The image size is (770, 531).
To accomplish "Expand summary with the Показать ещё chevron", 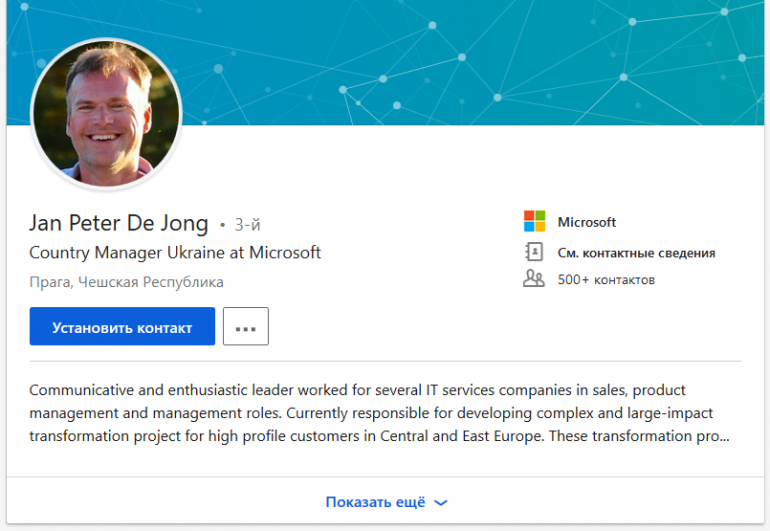I will coord(441,503).
